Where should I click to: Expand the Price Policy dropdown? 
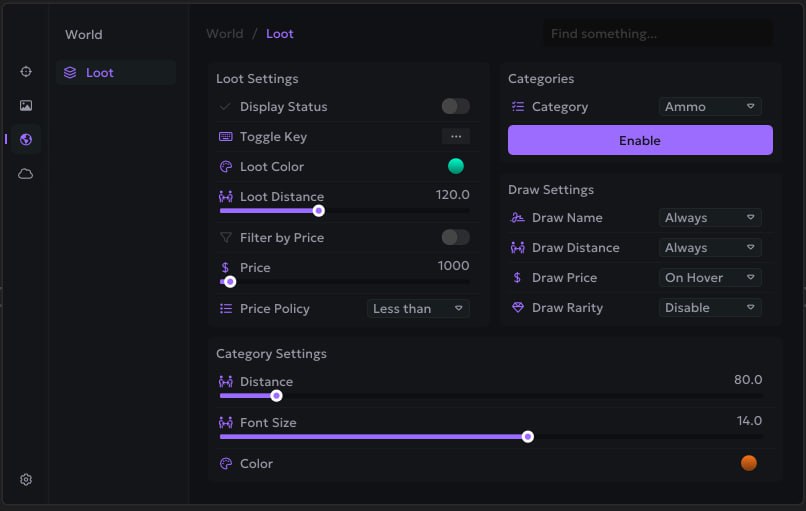(418, 309)
